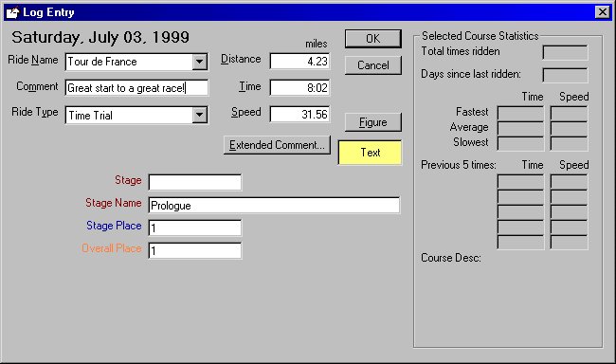Focus the Distance field showing 4.23
The image size is (616, 364).
pos(299,62)
